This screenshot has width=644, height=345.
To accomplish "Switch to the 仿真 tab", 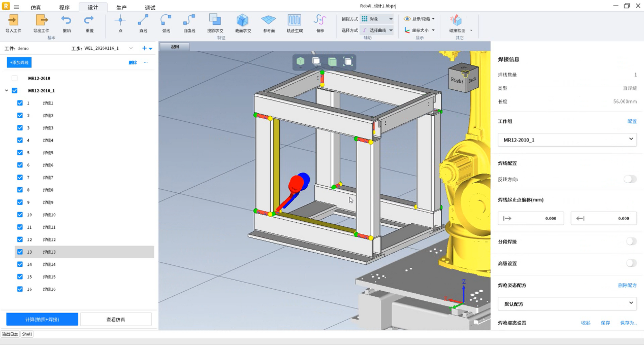I will [36, 8].
